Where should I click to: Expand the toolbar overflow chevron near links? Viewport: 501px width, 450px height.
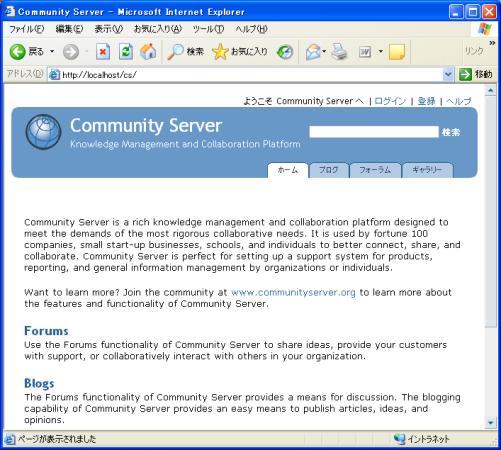[492, 43]
